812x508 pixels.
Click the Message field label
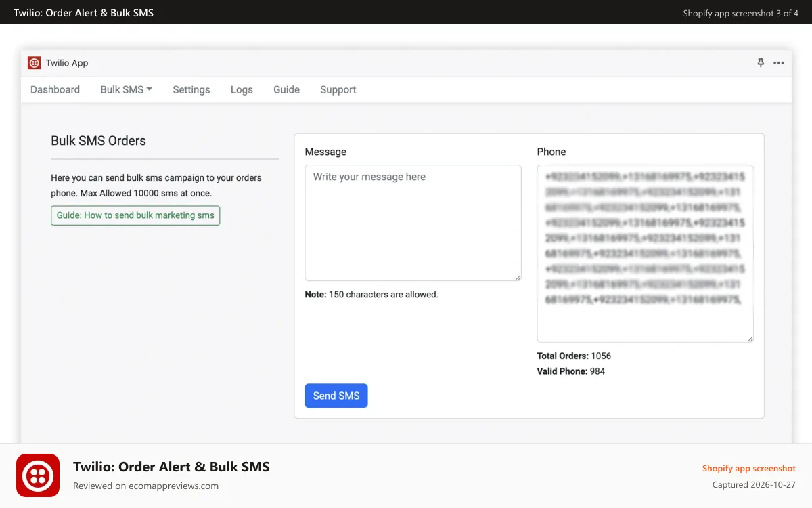325,152
